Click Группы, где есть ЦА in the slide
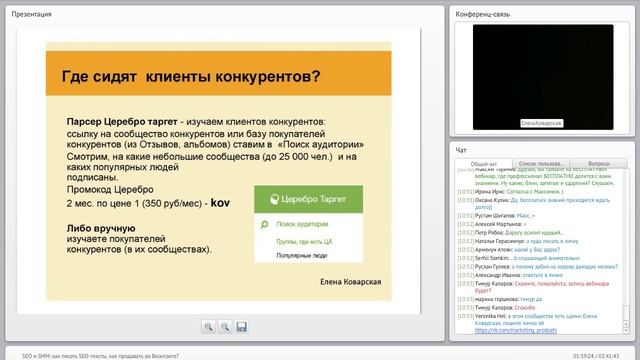This screenshot has height=360, width=640. (304, 242)
